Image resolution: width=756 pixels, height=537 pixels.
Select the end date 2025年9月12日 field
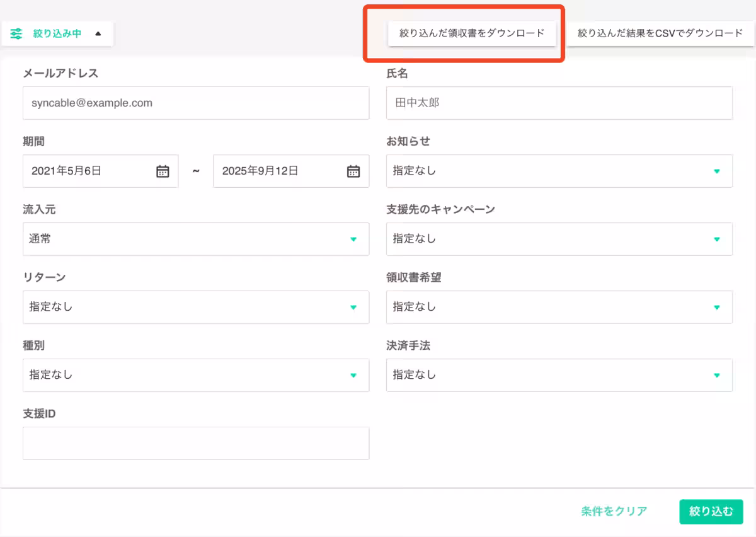(x=277, y=171)
